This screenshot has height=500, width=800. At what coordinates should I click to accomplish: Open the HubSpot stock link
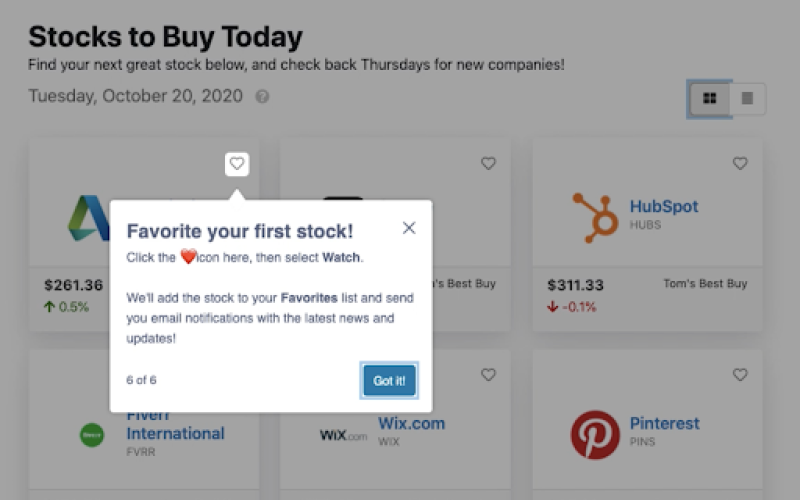[664, 207]
